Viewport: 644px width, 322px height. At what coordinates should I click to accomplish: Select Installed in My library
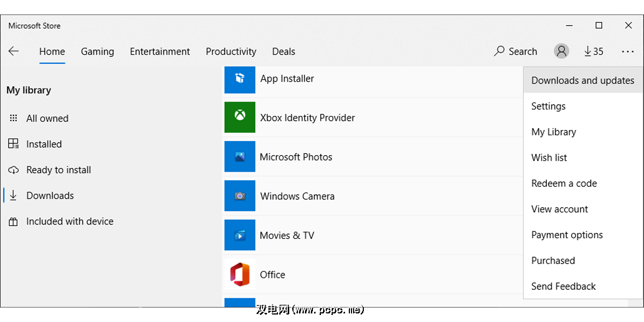click(x=44, y=144)
